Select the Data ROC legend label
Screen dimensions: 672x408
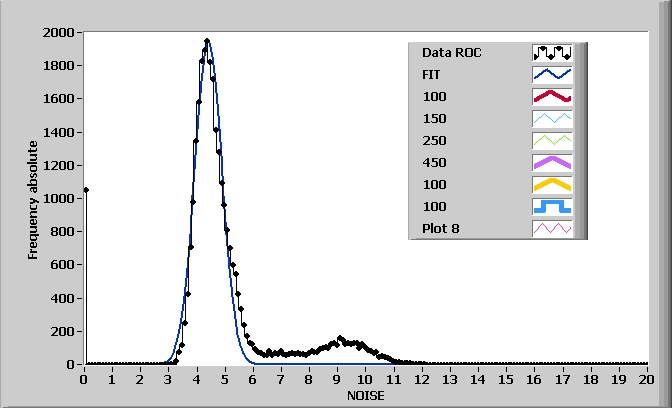click(452, 52)
